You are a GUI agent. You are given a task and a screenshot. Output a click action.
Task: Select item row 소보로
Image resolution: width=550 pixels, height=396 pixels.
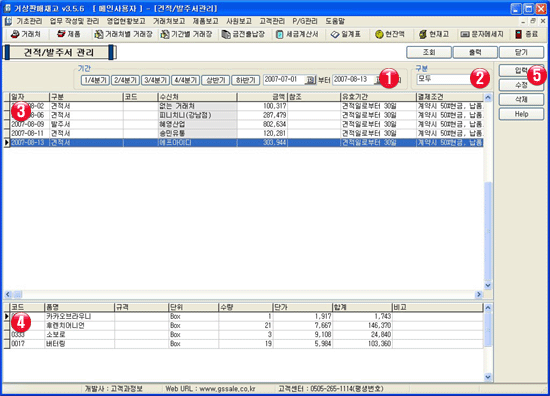[246, 335]
